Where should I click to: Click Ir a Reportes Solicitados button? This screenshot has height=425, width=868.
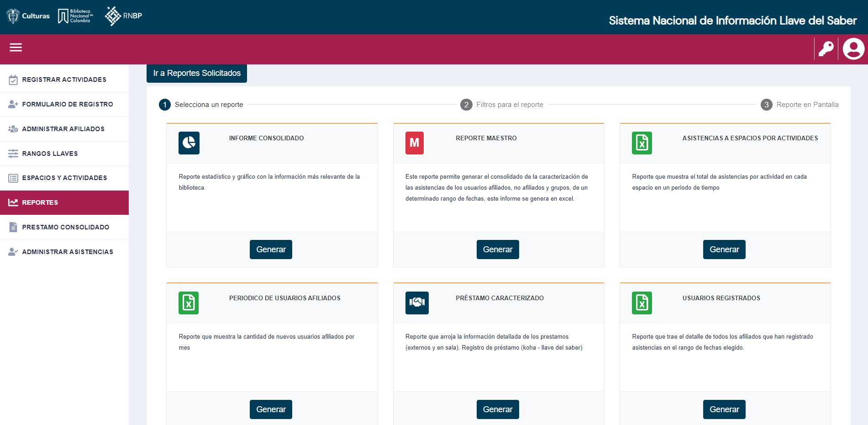pyautogui.click(x=197, y=73)
